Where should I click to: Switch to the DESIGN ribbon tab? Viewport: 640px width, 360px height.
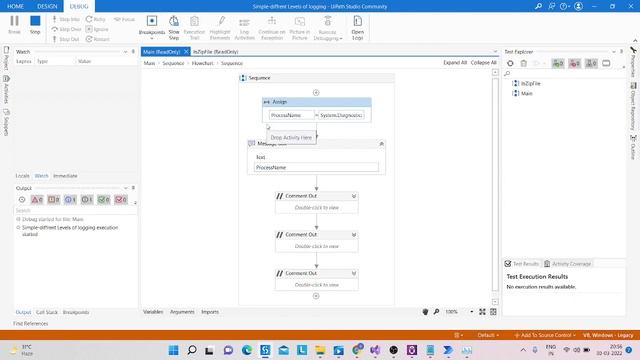click(47, 6)
